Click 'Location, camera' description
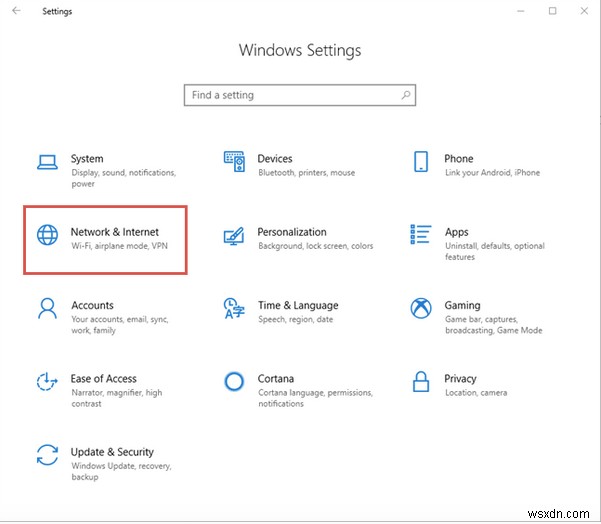This screenshot has width=601, height=524. pos(476,393)
